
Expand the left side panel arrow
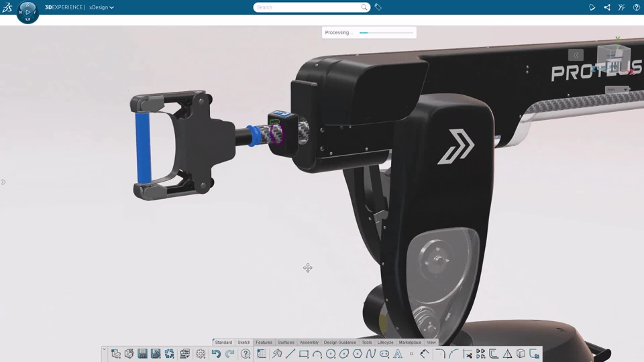tap(3, 182)
